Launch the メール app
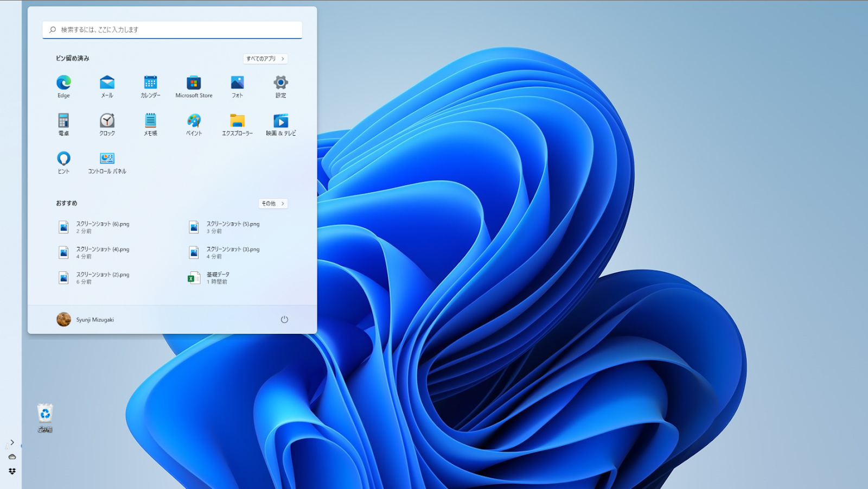Viewport: 868px width, 489px height. pyautogui.click(x=107, y=86)
